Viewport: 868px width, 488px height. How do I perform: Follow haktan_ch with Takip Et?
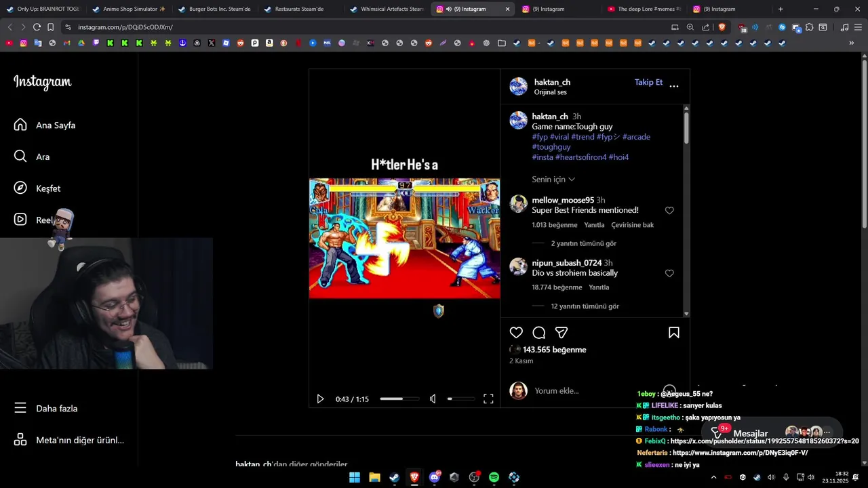[648, 82]
